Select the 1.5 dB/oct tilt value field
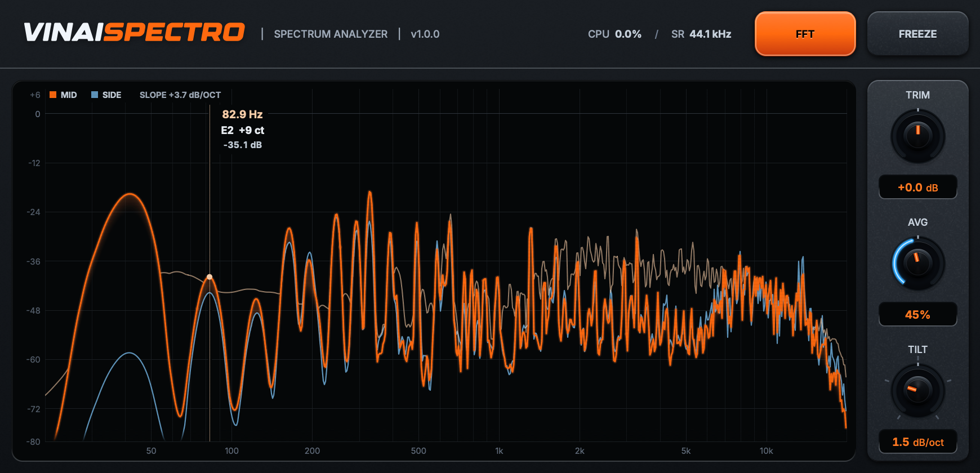 coord(917,442)
